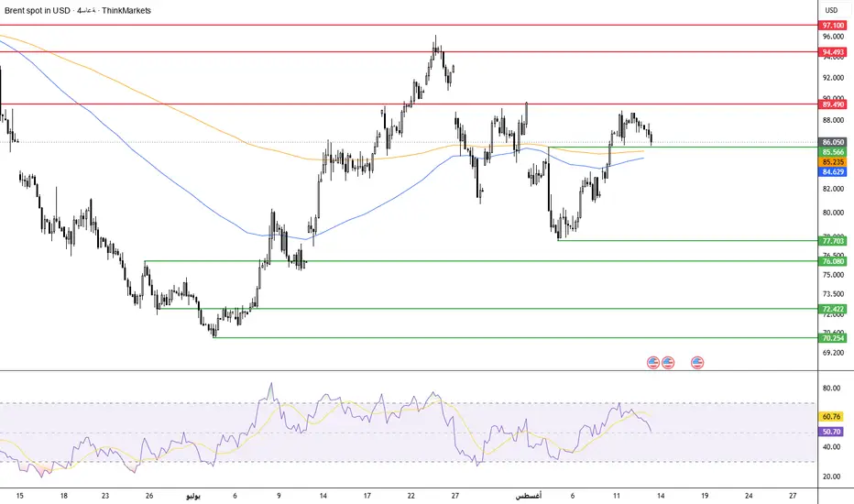
Task: Click the purple 50.70 RSI value label
Action: click(x=832, y=432)
